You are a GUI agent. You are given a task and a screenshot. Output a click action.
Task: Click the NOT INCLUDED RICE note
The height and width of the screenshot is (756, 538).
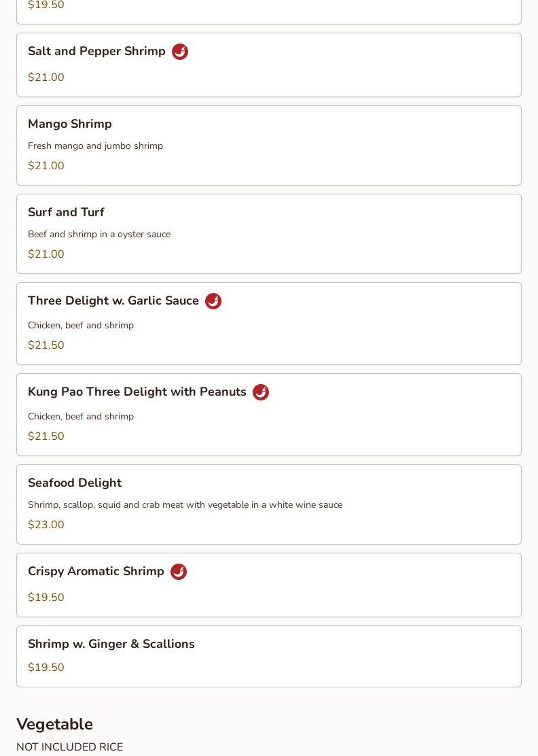coord(69,747)
